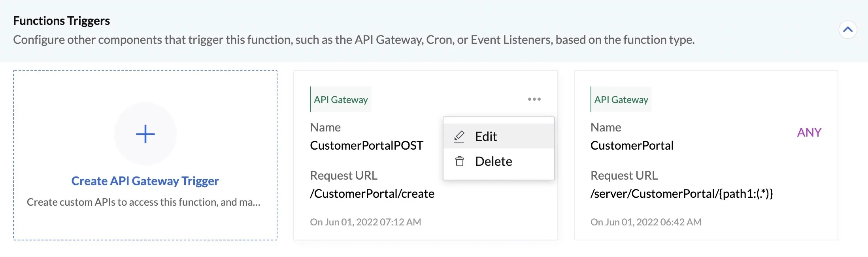Viewport: 868px width, 257px height.
Task: Click the 'Configure other components' description text
Action: [x=354, y=40]
